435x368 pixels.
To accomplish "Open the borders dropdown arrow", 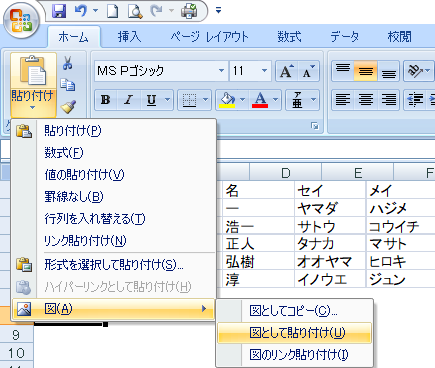I will [205, 99].
